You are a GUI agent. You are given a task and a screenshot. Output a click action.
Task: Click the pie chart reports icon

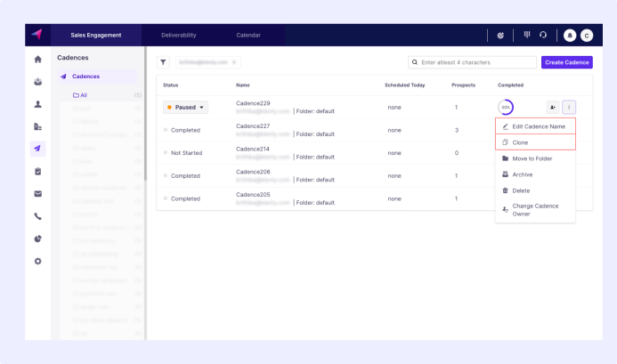coord(37,239)
